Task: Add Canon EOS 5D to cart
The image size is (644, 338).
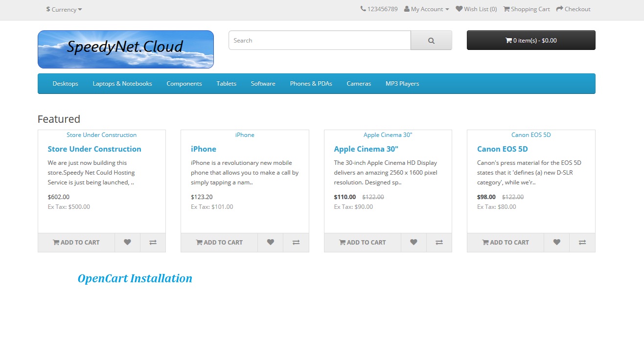Action: point(506,242)
